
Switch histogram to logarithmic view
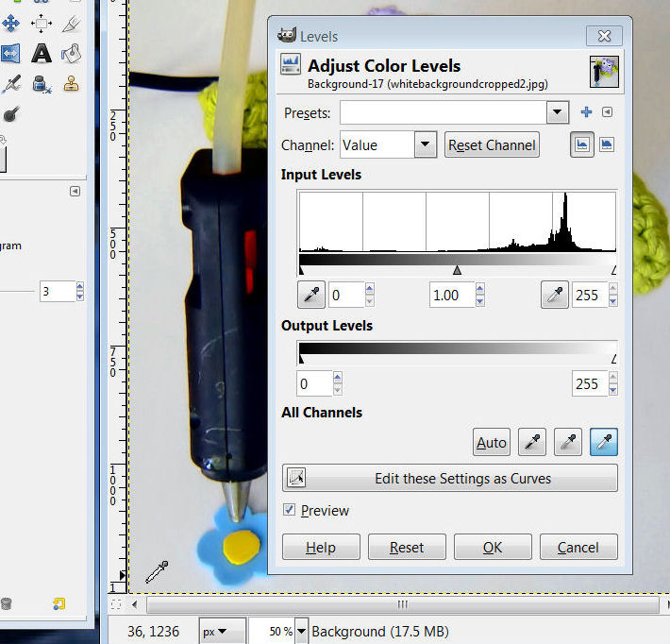[x=607, y=144]
